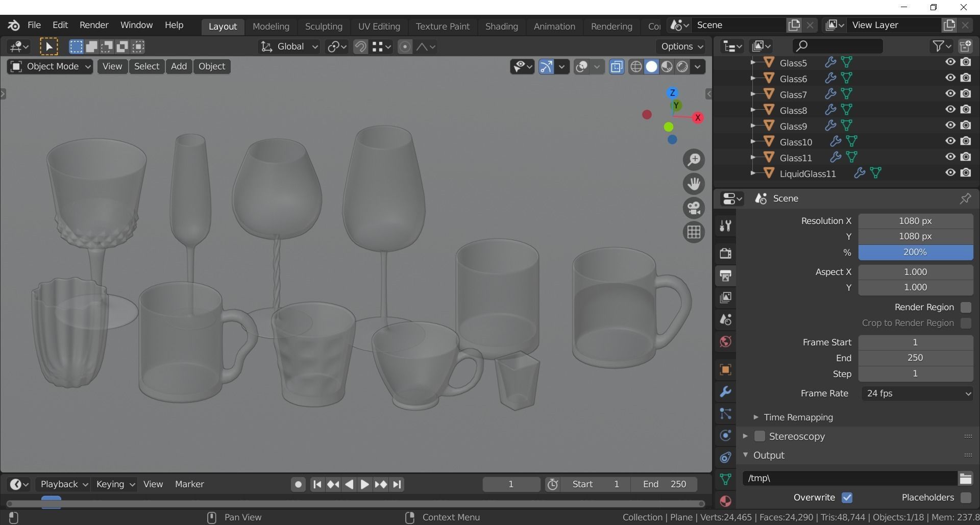980x525 pixels.
Task: Open the Tool properties tab
Action: click(725, 226)
